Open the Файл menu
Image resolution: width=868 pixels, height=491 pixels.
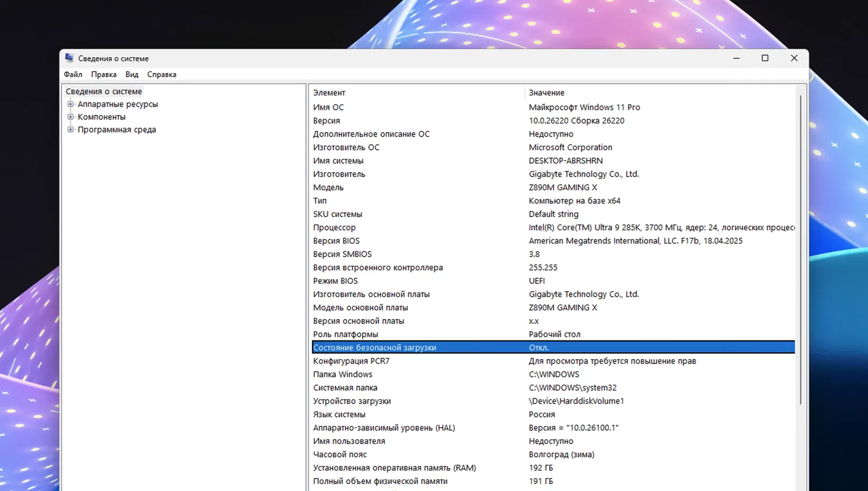(73, 74)
